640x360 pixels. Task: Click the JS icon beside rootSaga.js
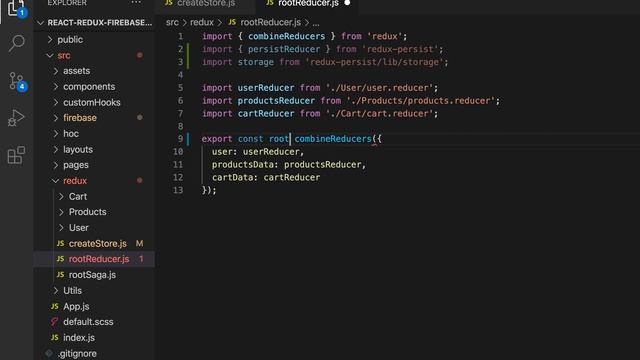click(x=60, y=275)
